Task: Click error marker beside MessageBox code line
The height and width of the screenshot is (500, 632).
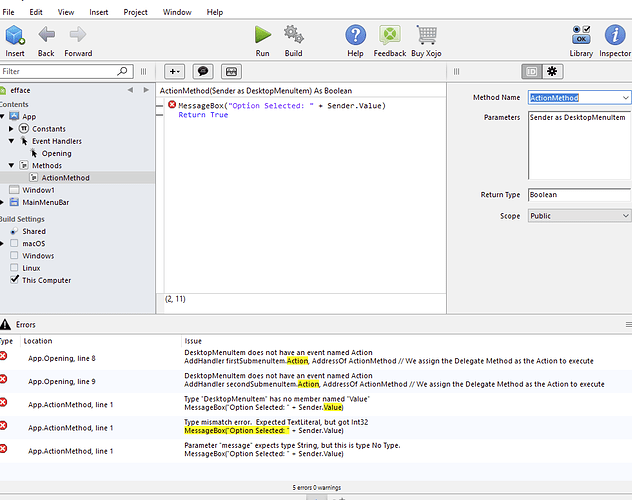Action: point(172,105)
